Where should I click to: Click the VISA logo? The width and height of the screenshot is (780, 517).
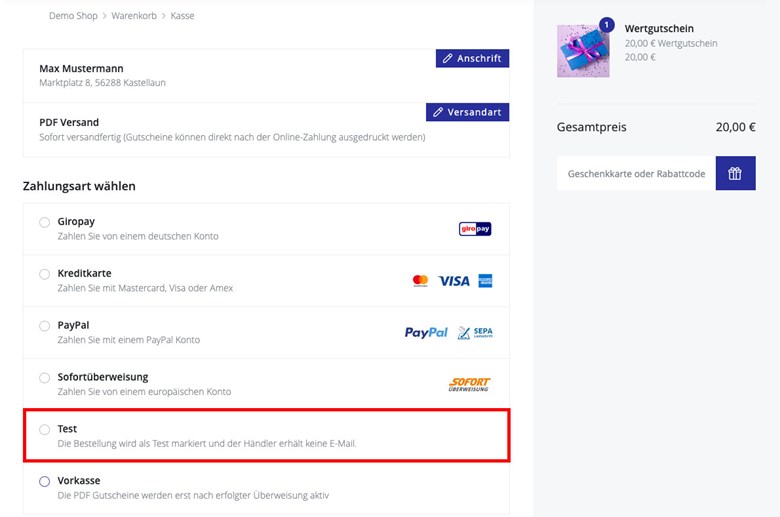454,281
